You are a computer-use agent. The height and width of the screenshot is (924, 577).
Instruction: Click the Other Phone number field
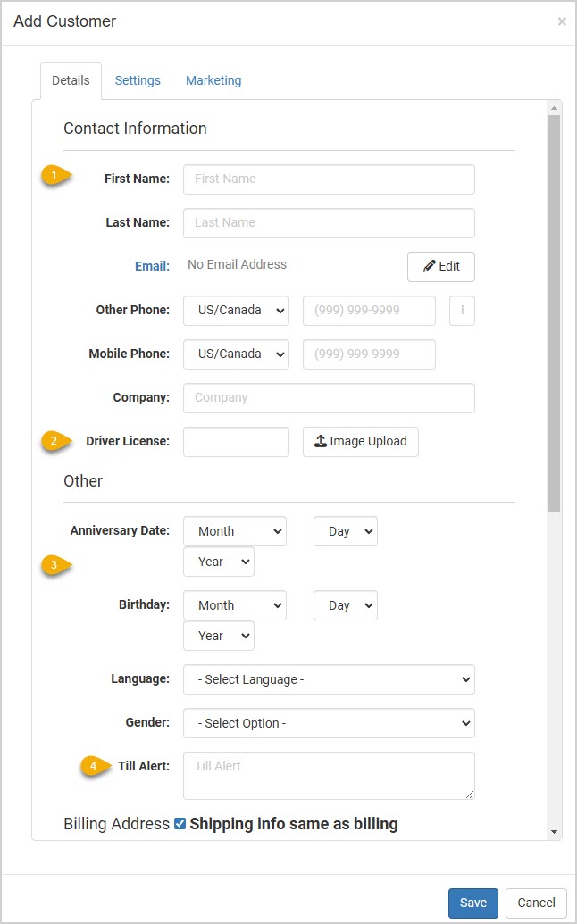[369, 311]
